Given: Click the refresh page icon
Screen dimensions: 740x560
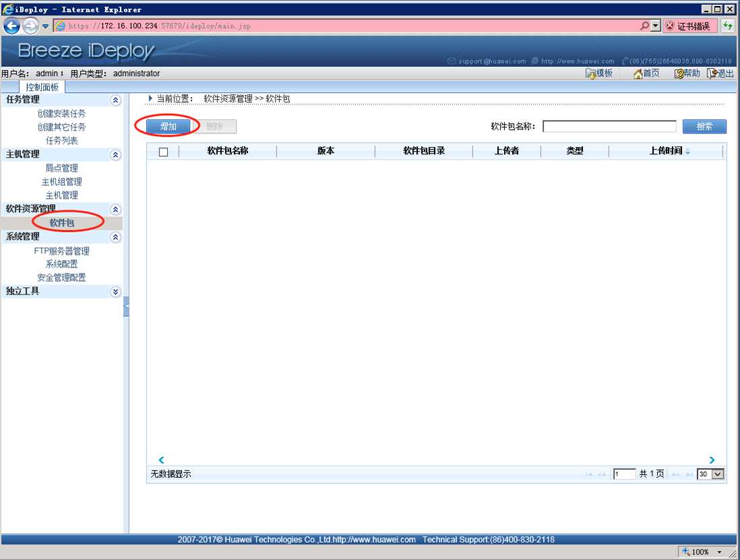Looking at the screenshot, I should pos(728,26).
